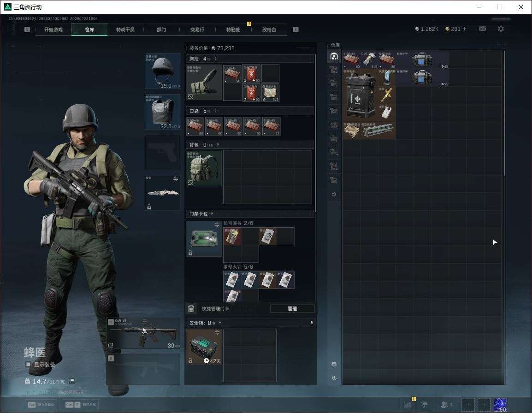The image size is (532, 413).
Task: Click the plus beside the 201 currency
Action: (465, 29)
